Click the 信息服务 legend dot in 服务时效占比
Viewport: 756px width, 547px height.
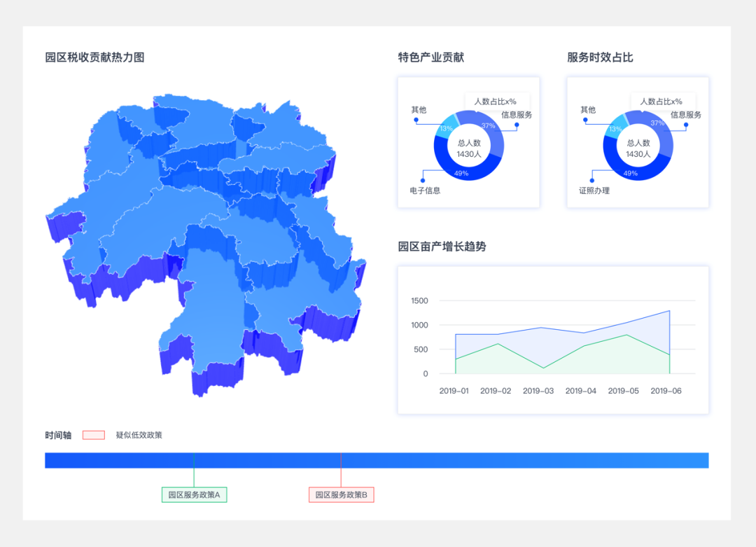coord(686,125)
